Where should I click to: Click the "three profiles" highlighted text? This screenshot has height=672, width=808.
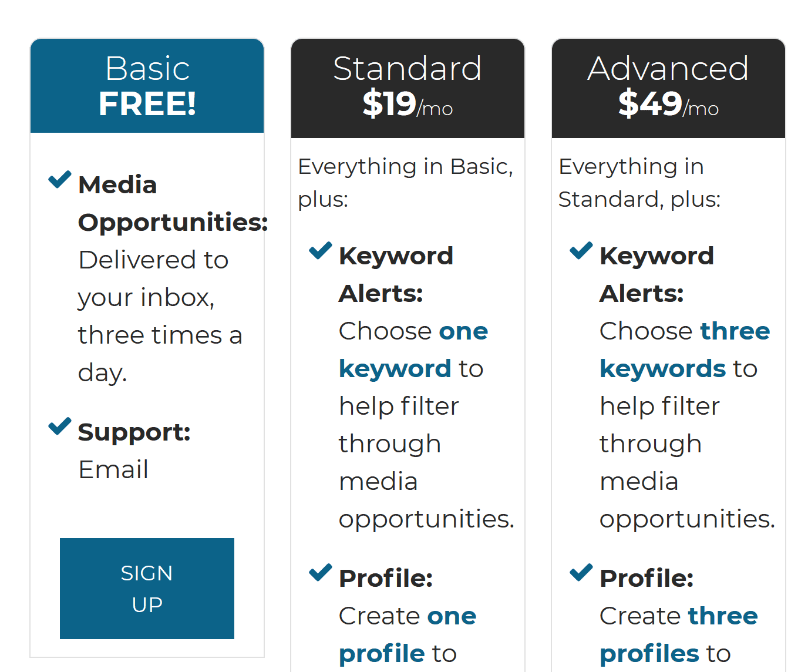pos(679,635)
